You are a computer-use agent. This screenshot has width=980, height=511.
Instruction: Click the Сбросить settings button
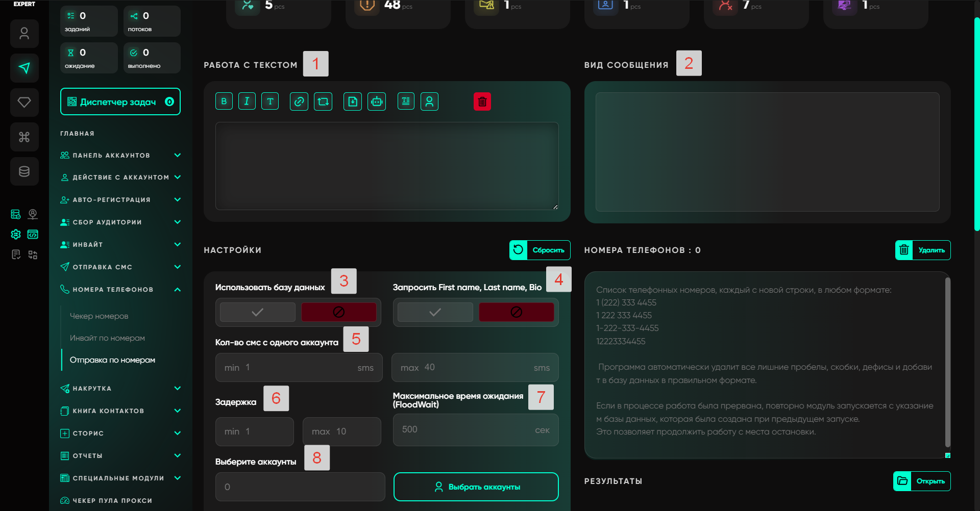point(540,250)
